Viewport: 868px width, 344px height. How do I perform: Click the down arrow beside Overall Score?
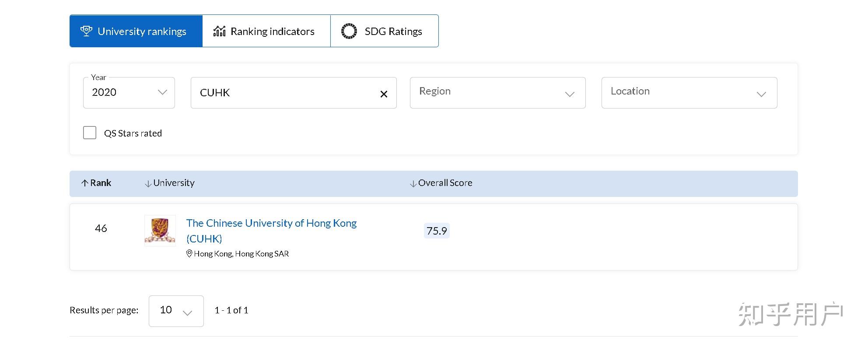point(413,183)
